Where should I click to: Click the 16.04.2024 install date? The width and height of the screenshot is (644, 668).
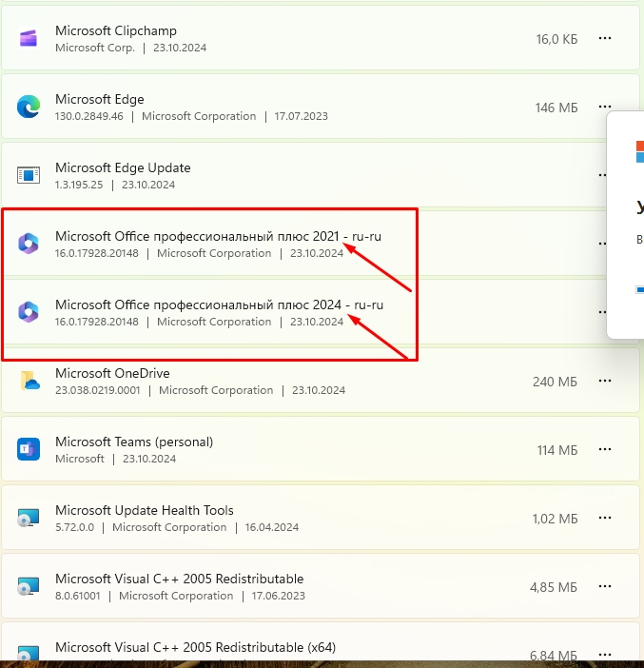point(272,527)
